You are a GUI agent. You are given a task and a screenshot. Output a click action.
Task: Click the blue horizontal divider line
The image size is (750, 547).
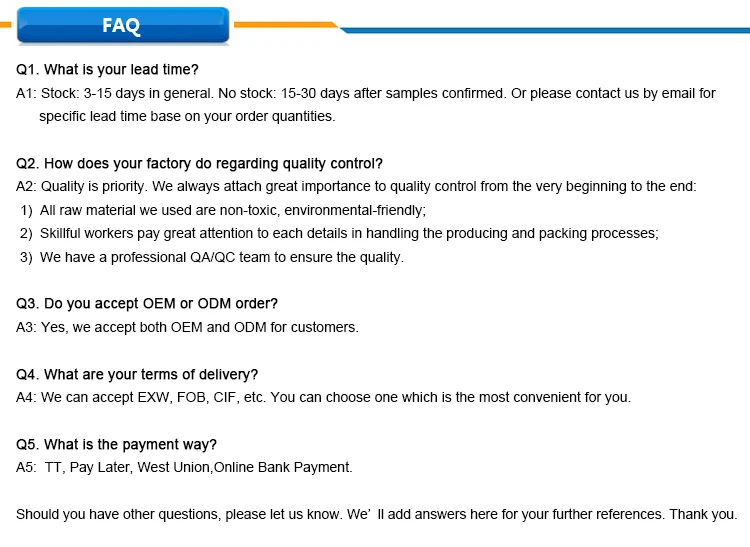pyautogui.click(x=545, y=31)
